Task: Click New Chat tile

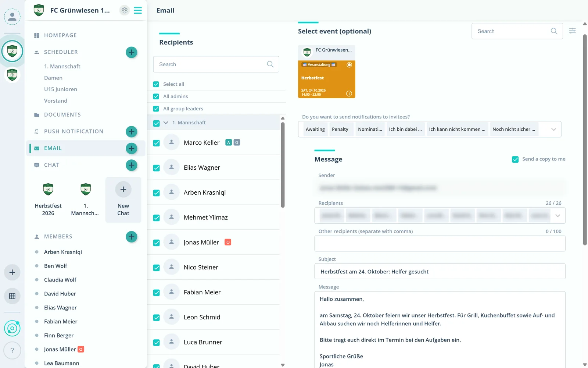Action: tap(123, 199)
